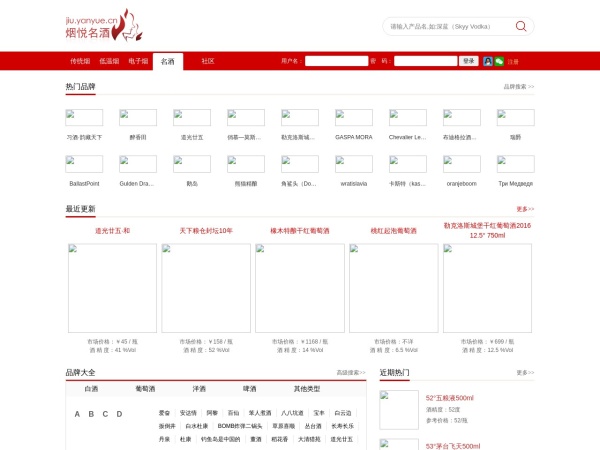Click the 卡斯特 (kas... brand name
This screenshot has height=450, width=600.
(407, 184)
